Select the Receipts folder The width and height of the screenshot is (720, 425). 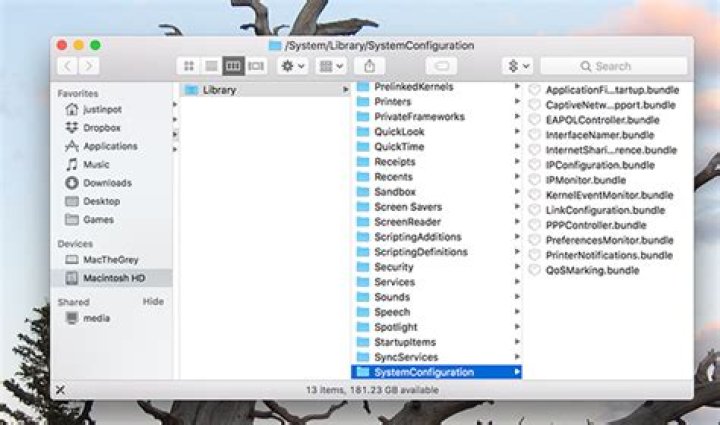pos(439,162)
